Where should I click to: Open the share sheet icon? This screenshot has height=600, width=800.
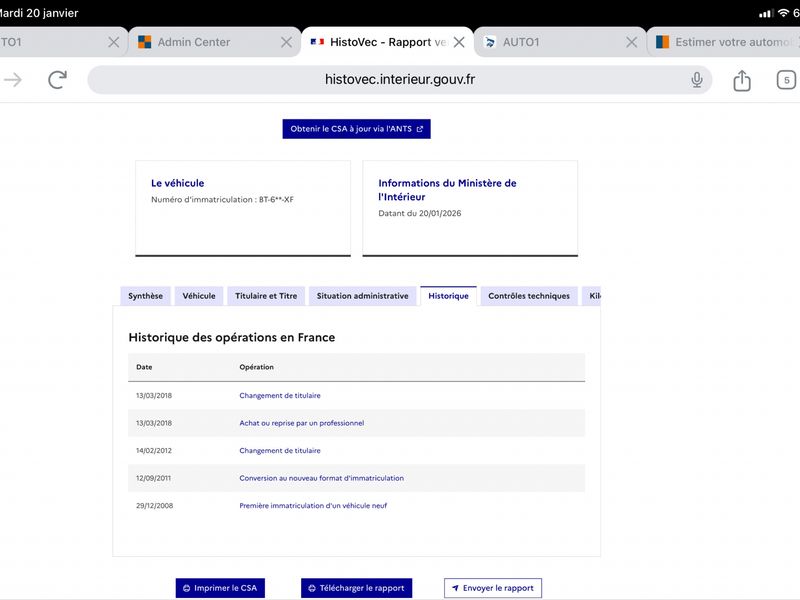click(742, 80)
